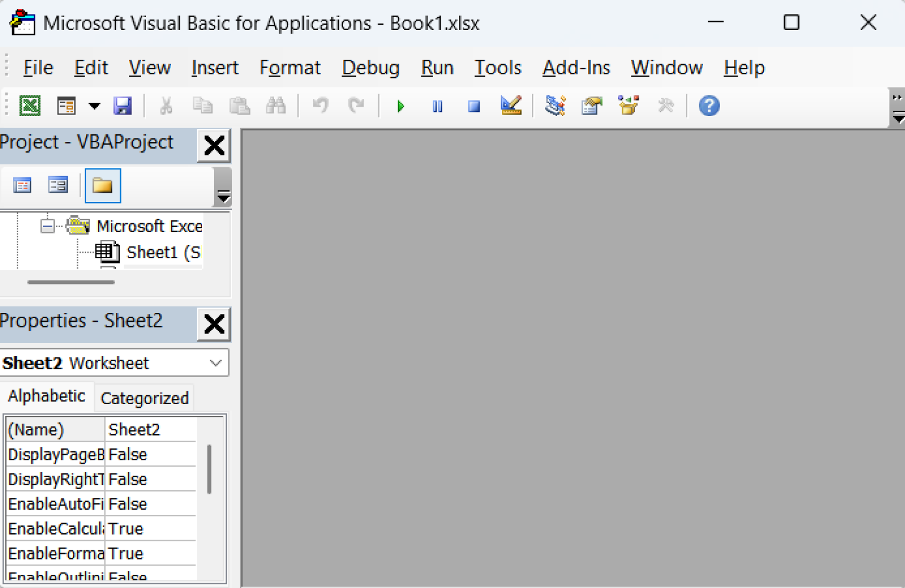Open VBA Help with the question mark icon
This screenshot has width=905, height=588.
coord(709,106)
